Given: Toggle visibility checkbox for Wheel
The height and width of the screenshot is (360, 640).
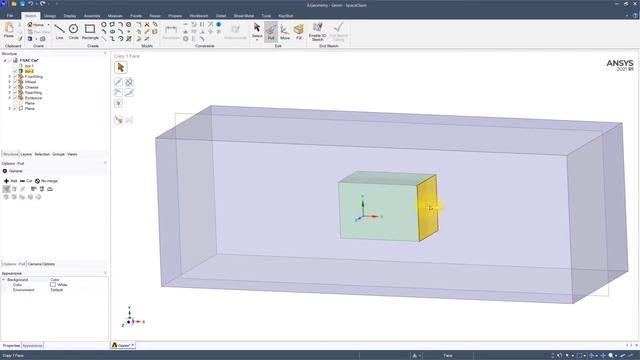Looking at the screenshot, I should point(15,82).
